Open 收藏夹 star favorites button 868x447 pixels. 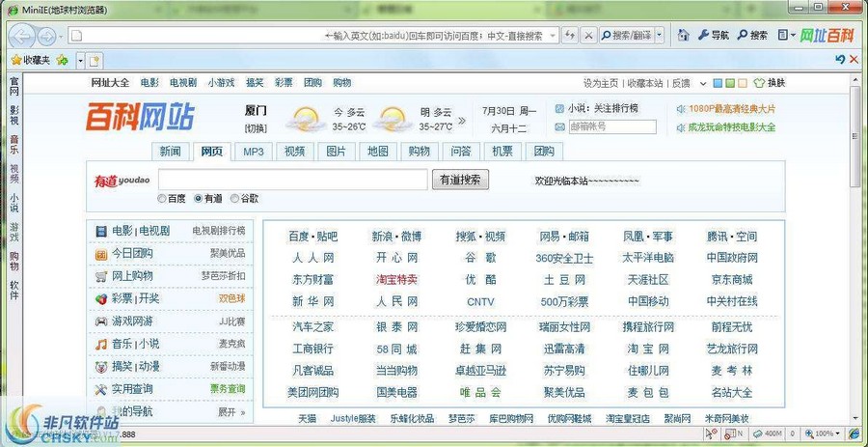(31, 60)
